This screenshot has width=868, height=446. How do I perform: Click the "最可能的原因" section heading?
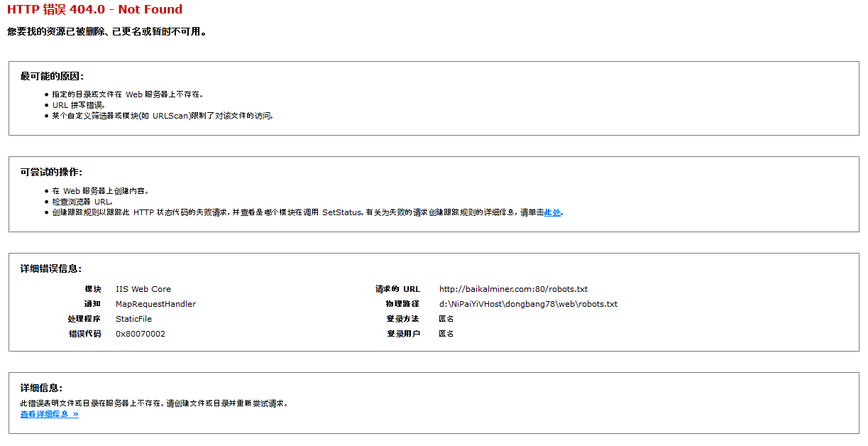52,76
